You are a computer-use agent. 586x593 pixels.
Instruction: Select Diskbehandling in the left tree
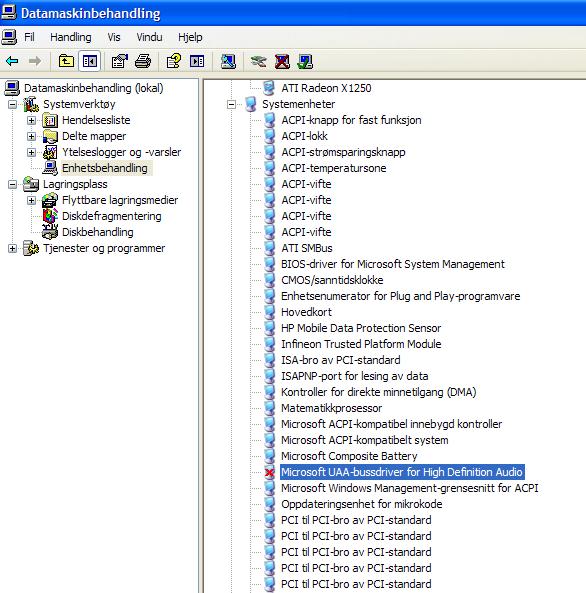point(98,232)
